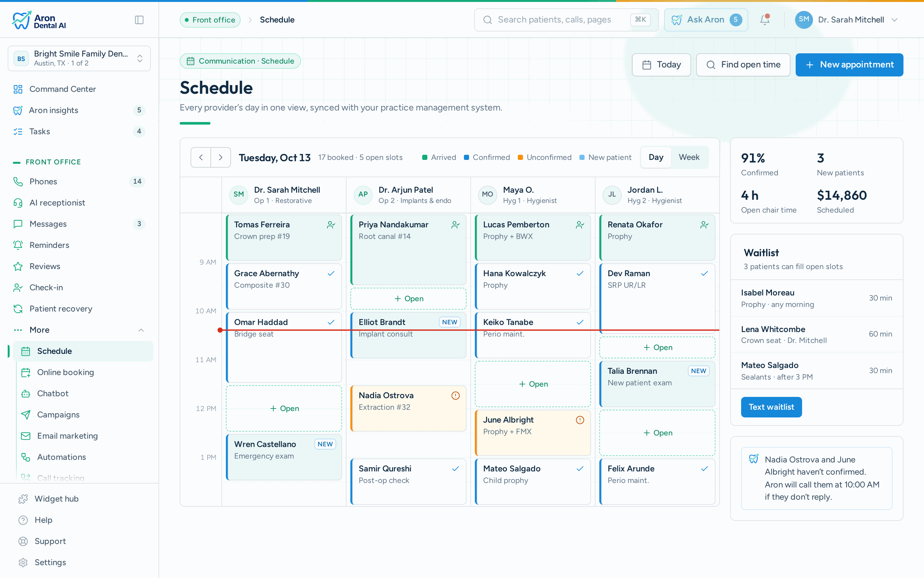Open Chatbot submenu item
Viewport: 924px width, 578px height.
coord(83,394)
